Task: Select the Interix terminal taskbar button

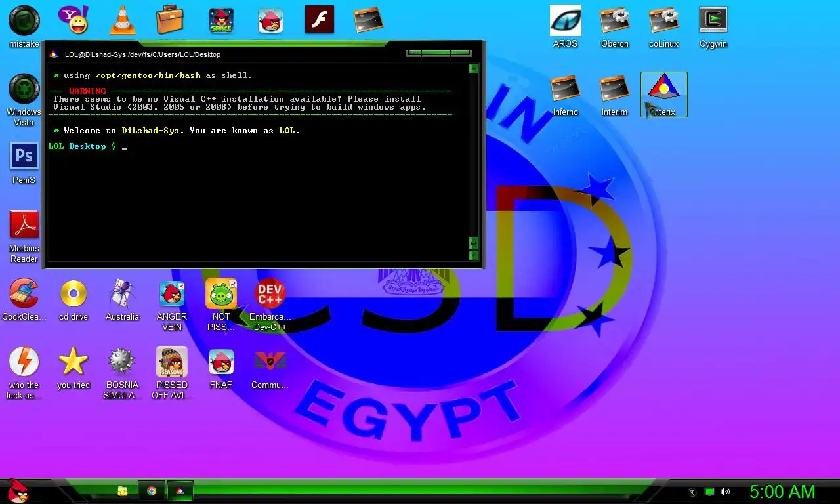Action: coord(180,491)
